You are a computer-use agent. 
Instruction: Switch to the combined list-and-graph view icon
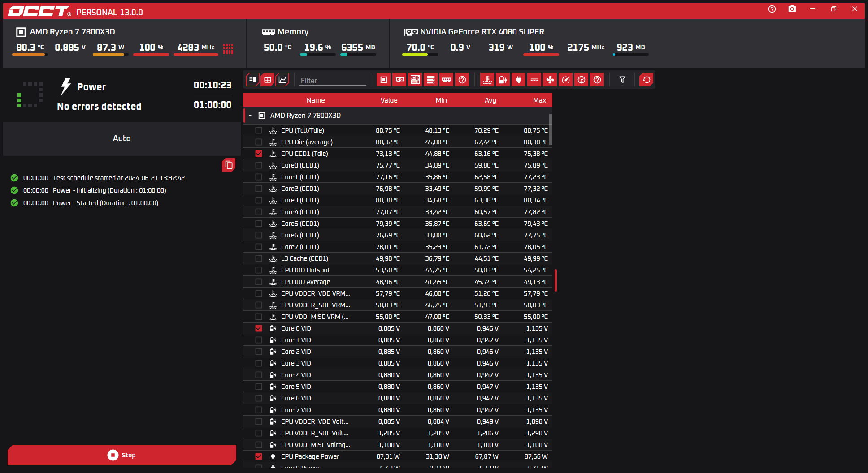click(253, 80)
